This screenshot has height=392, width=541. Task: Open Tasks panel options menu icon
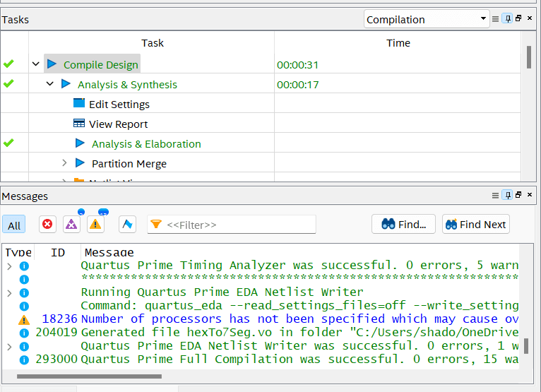(495, 19)
